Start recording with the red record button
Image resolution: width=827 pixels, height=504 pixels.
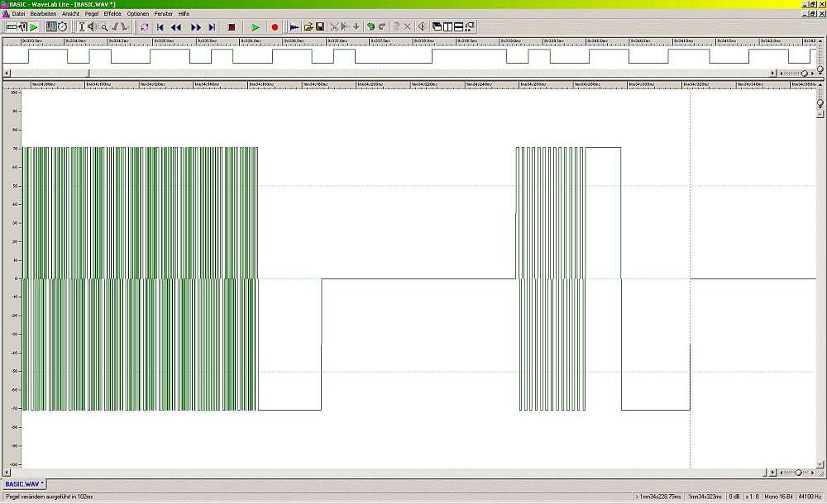click(x=275, y=27)
